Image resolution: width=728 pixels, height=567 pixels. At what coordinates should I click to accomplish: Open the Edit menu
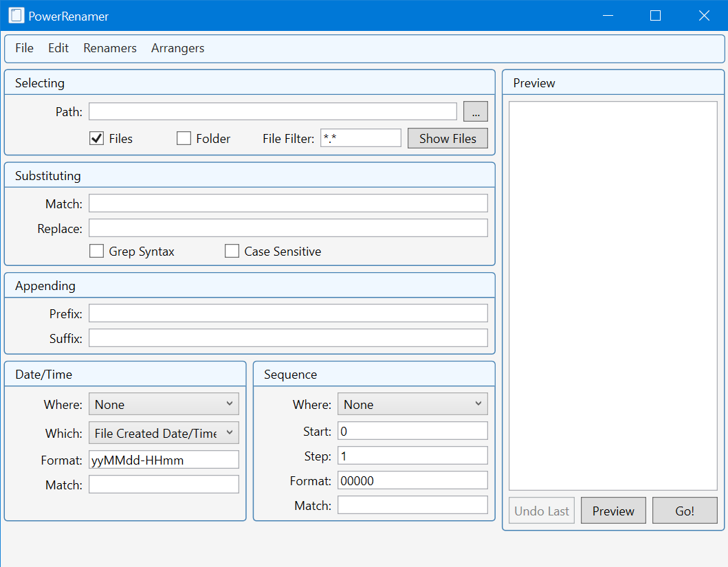click(58, 48)
